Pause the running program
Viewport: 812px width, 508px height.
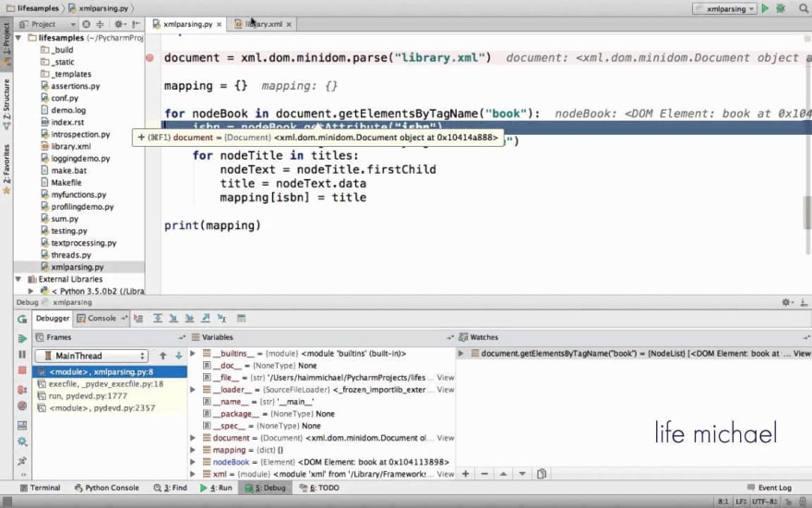[22, 355]
